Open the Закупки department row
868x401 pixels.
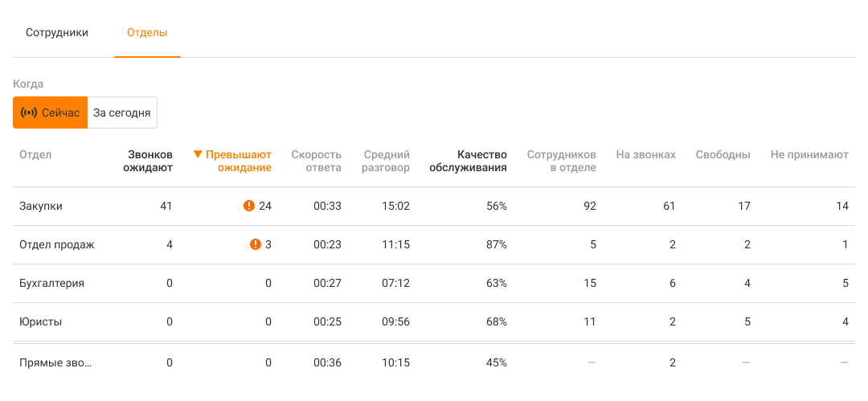[x=41, y=206]
